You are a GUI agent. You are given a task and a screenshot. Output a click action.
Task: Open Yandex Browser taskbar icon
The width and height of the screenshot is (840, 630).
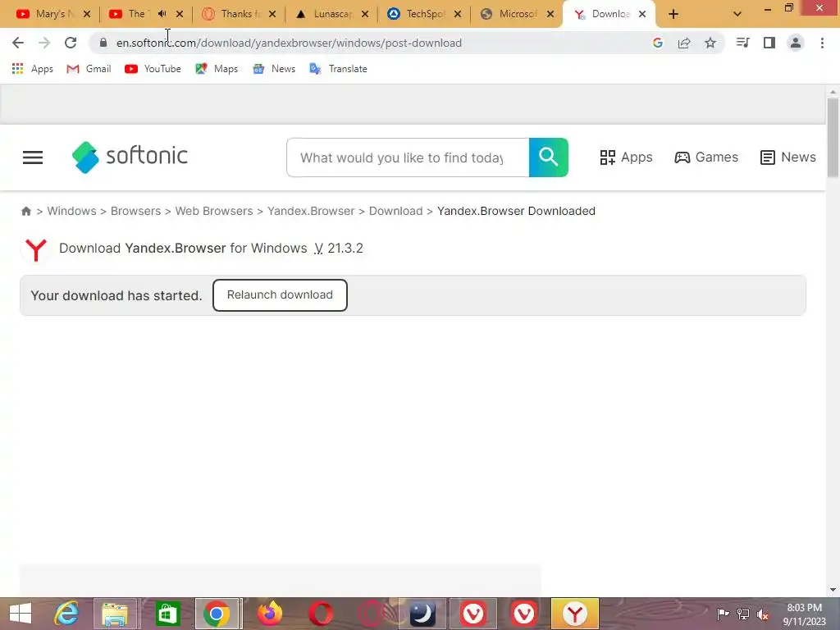[575, 614]
